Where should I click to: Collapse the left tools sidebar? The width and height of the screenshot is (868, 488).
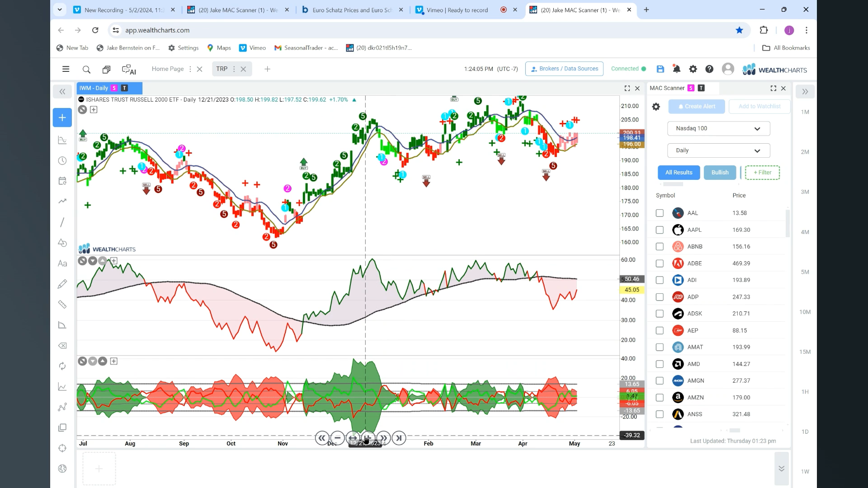62,92
